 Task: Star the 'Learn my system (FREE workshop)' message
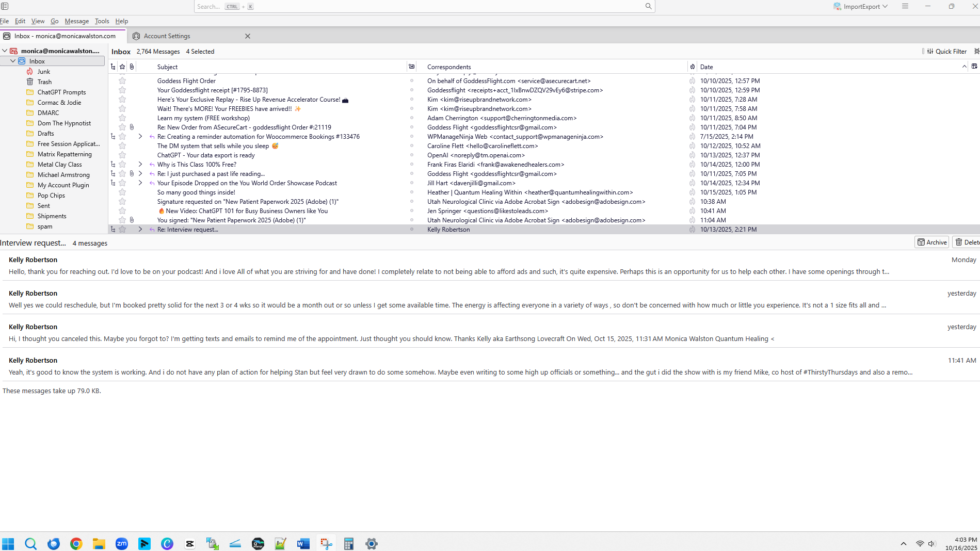pos(122,118)
